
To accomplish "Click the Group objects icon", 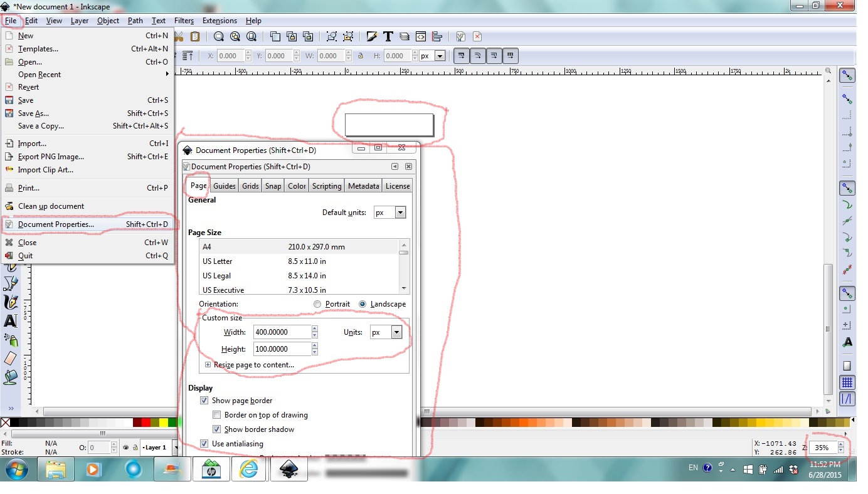I will [x=331, y=36].
